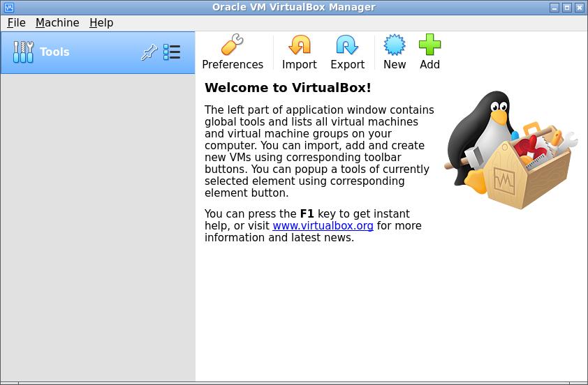Open the Tools list menu icon
The image size is (588, 385).
coord(172,52)
